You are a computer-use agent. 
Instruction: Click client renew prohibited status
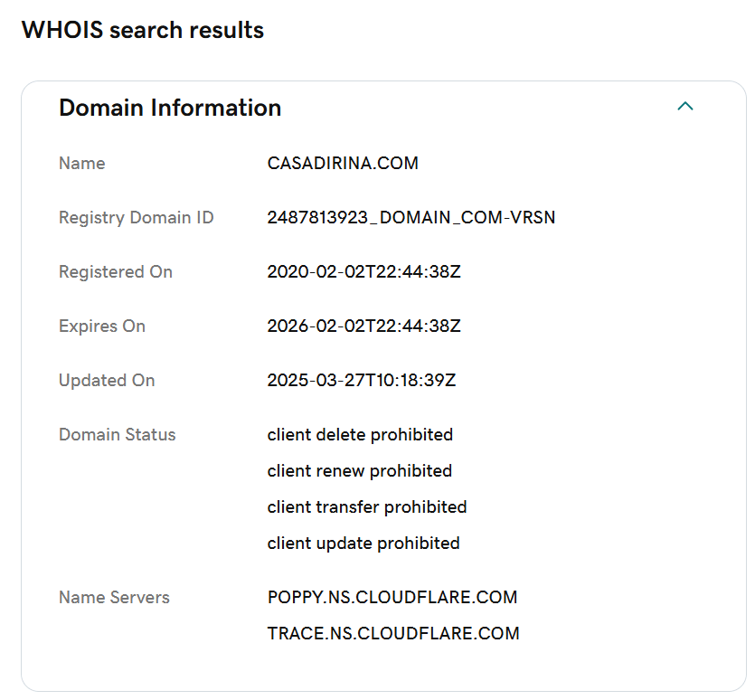[359, 470]
